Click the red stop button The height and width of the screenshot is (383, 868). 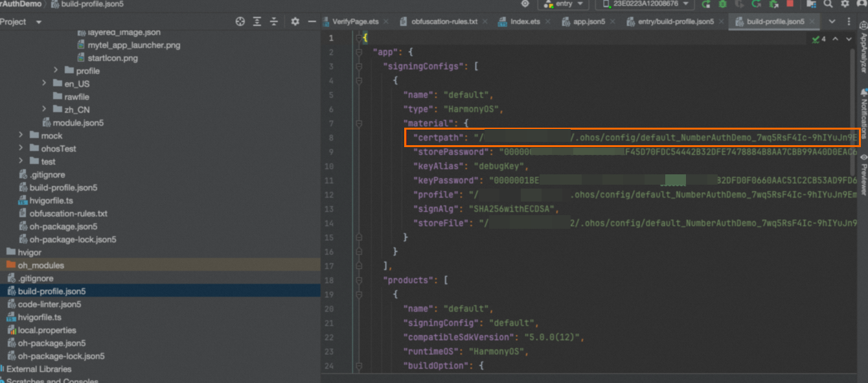[x=790, y=4]
